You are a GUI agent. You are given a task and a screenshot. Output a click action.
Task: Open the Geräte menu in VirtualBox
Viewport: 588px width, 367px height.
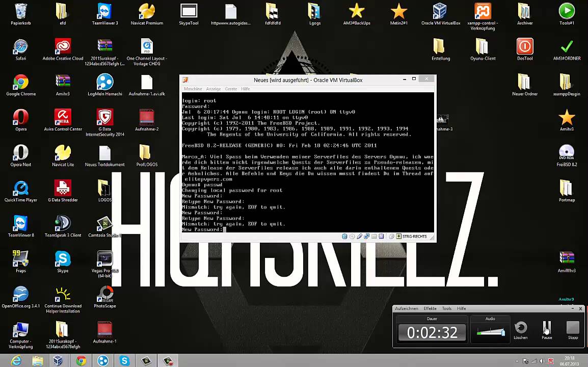[x=231, y=89]
